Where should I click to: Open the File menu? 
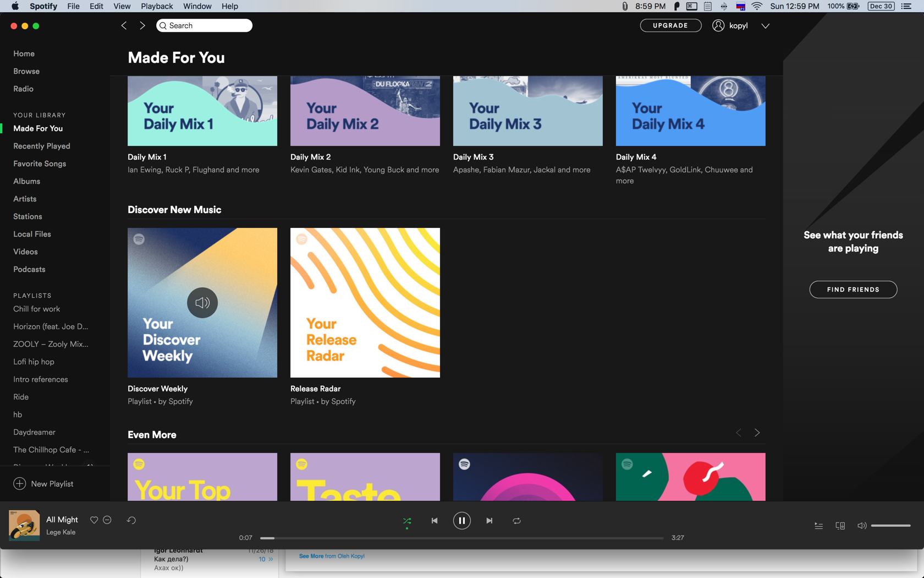pos(73,6)
